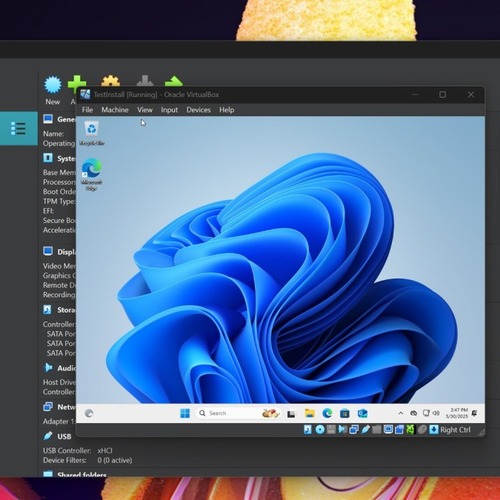
Task: Click the USB section header in Manager
Action: pyautogui.click(x=57, y=436)
